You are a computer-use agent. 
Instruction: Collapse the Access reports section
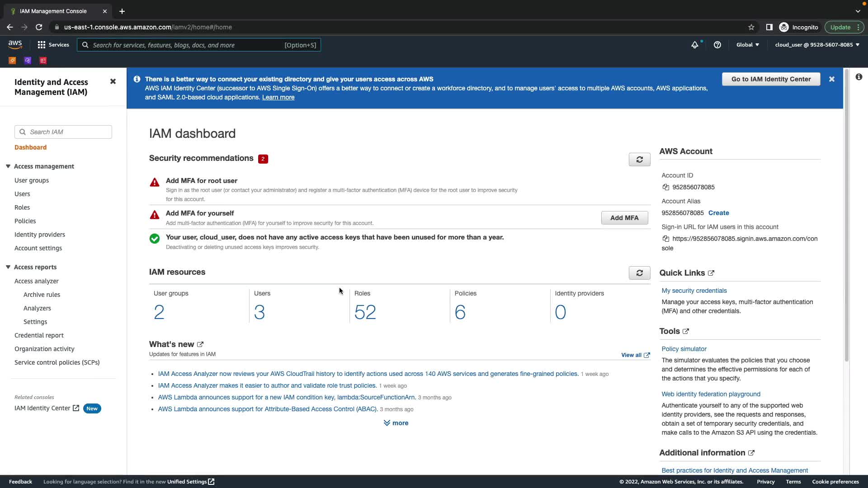8,267
